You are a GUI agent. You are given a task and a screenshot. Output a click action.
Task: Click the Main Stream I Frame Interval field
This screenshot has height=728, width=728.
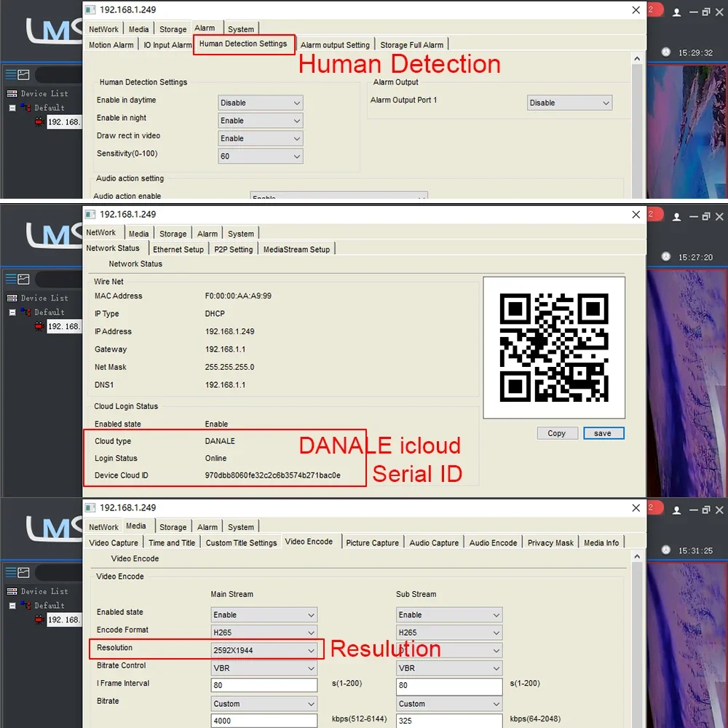point(264,685)
